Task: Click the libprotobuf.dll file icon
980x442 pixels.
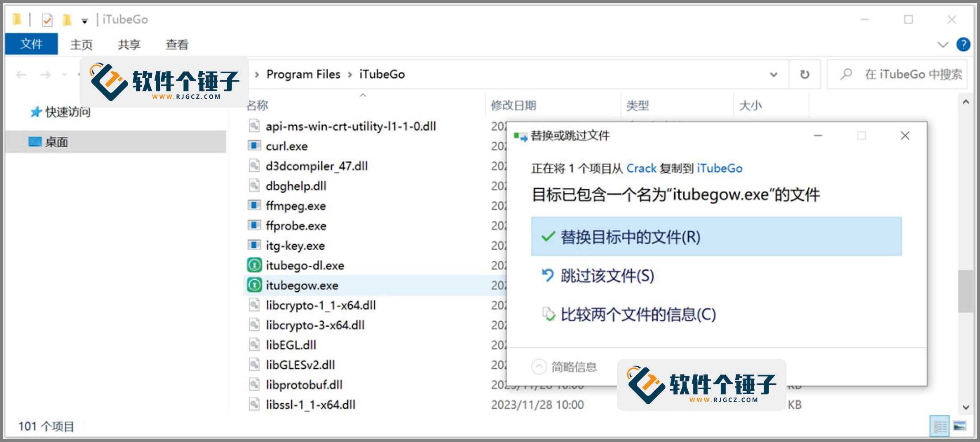Action: (x=254, y=384)
